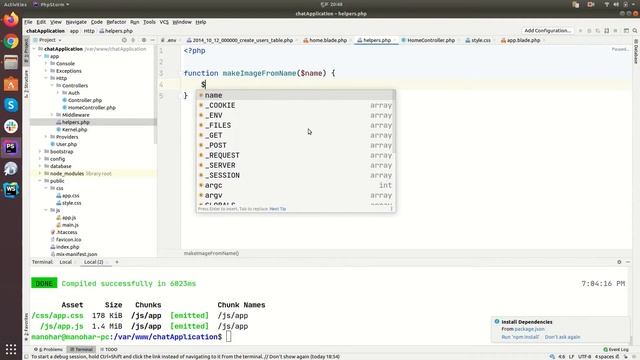The image size is (640, 360).
Task: Open Project panel settings gear
Action: coord(144,40)
